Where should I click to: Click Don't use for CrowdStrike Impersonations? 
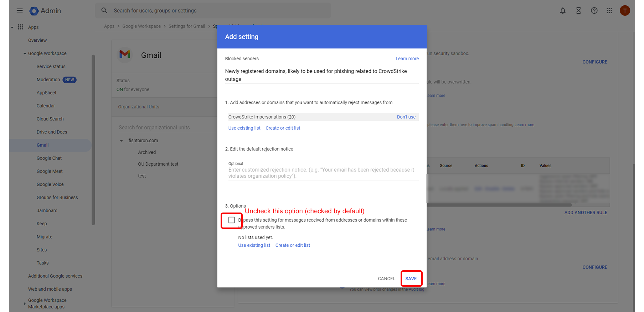point(406,117)
